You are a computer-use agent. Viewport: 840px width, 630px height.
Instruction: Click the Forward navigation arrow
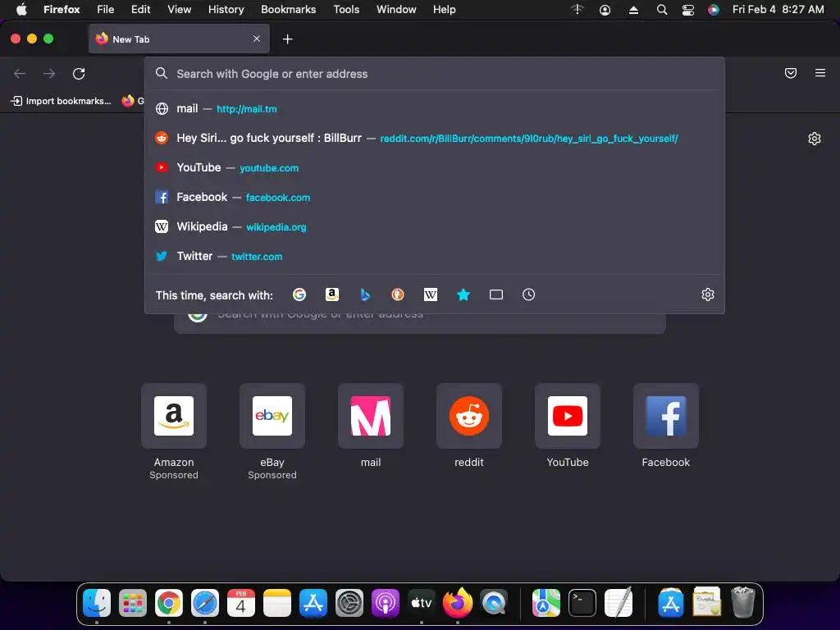click(x=49, y=73)
